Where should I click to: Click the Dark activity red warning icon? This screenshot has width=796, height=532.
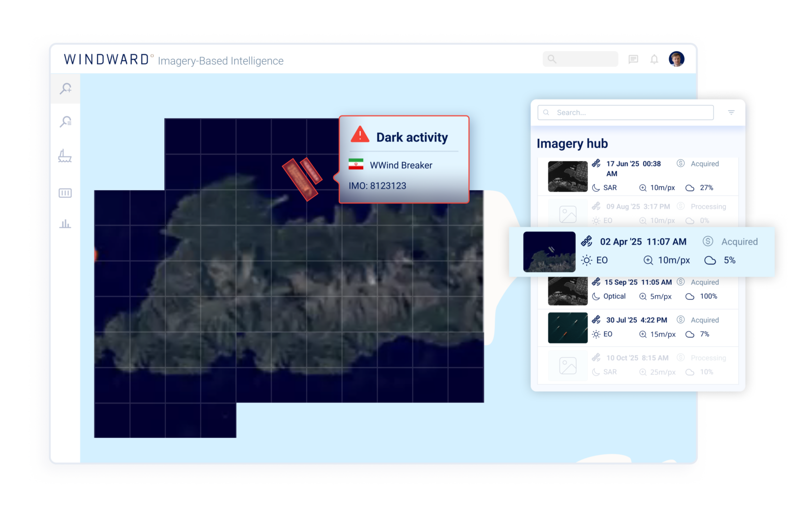click(x=360, y=135)
